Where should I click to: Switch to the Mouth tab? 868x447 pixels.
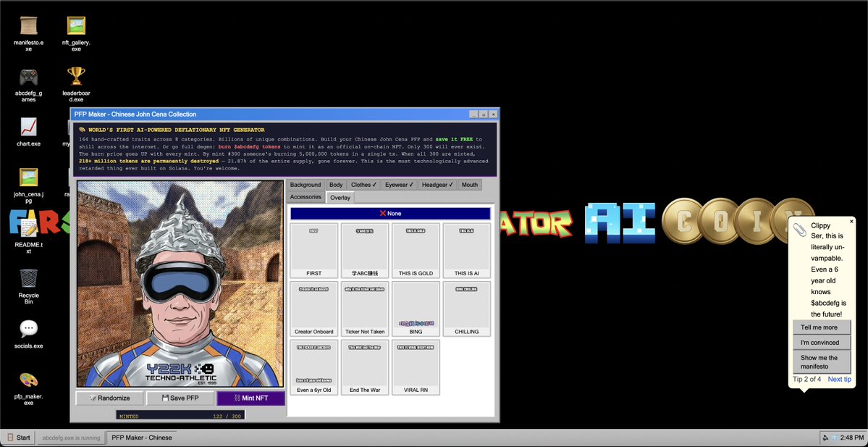point(469,185)
